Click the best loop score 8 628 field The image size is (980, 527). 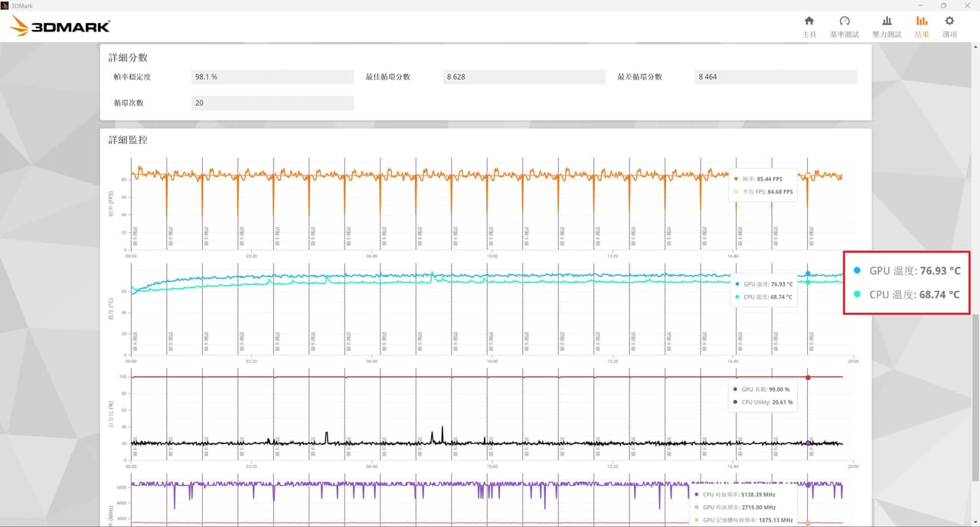click(524, 77)
